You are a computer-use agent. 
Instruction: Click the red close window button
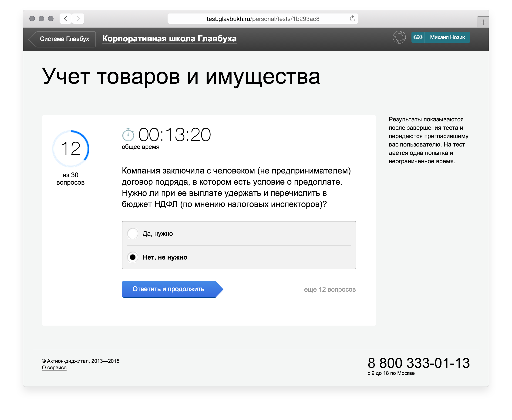(32, 19)
